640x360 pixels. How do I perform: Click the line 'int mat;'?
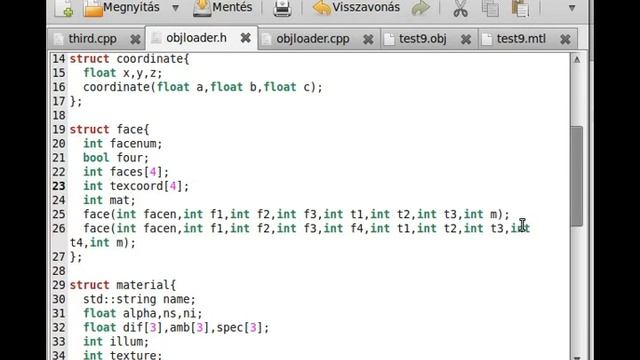(x=109, y=200)
